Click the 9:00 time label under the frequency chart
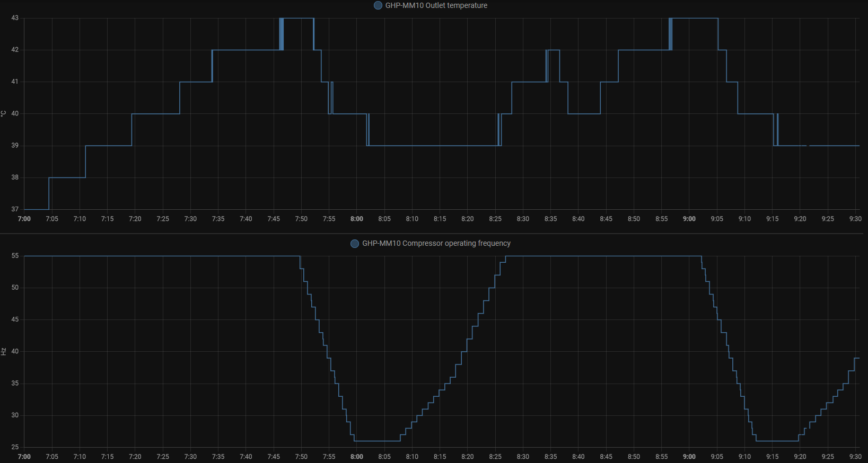868x463 pixels. click(x=689, y=457)
